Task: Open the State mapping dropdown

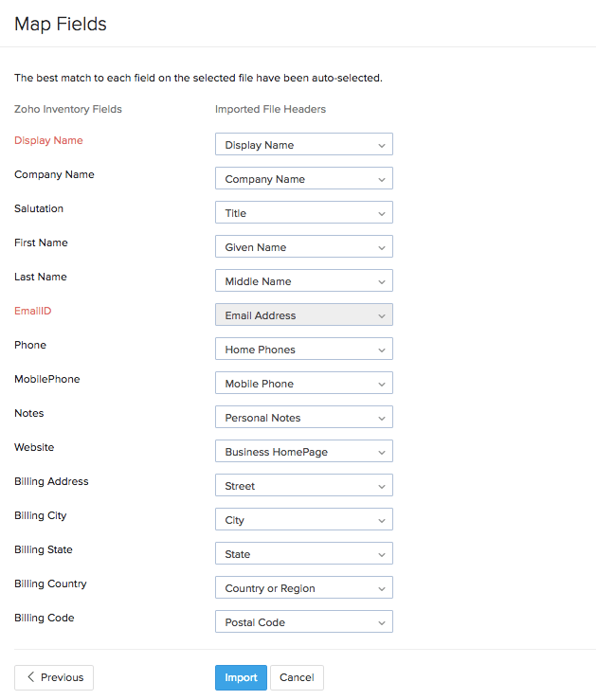Action: (303, 554)
